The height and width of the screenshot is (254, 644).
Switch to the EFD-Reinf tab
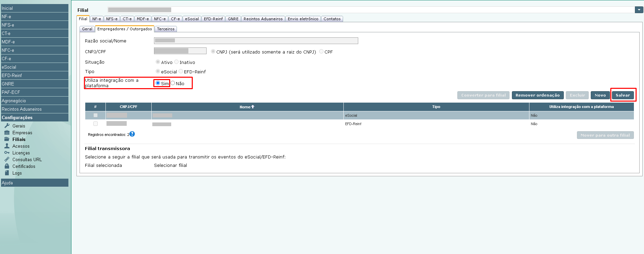pyautogui.click(x=213, y=19)
